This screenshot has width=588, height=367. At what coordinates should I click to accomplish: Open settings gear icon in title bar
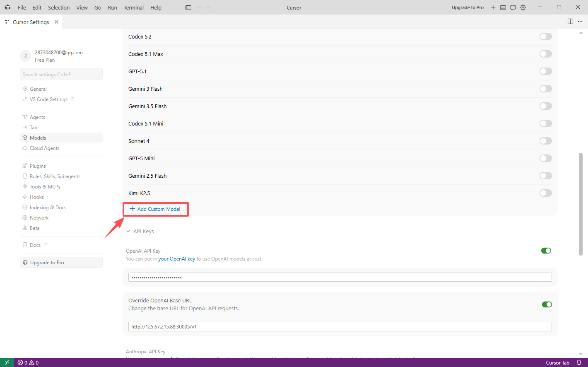(523, 7)
